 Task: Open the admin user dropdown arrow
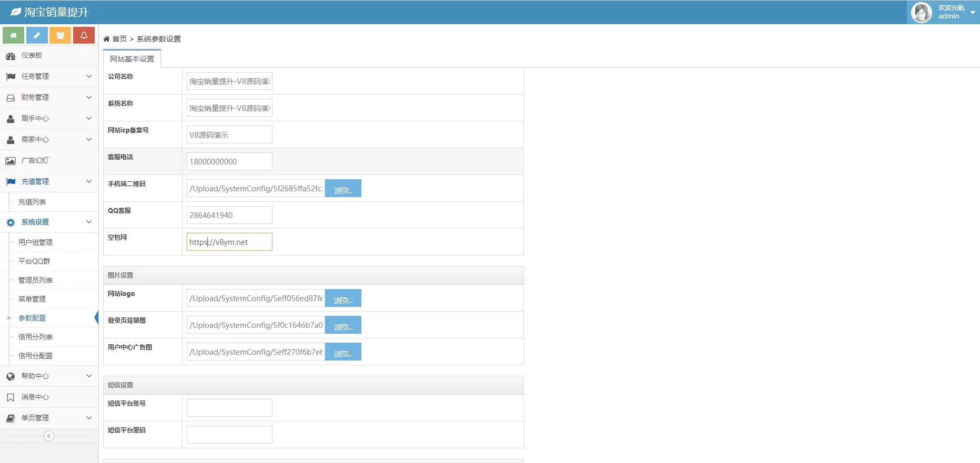pos(972,12)
